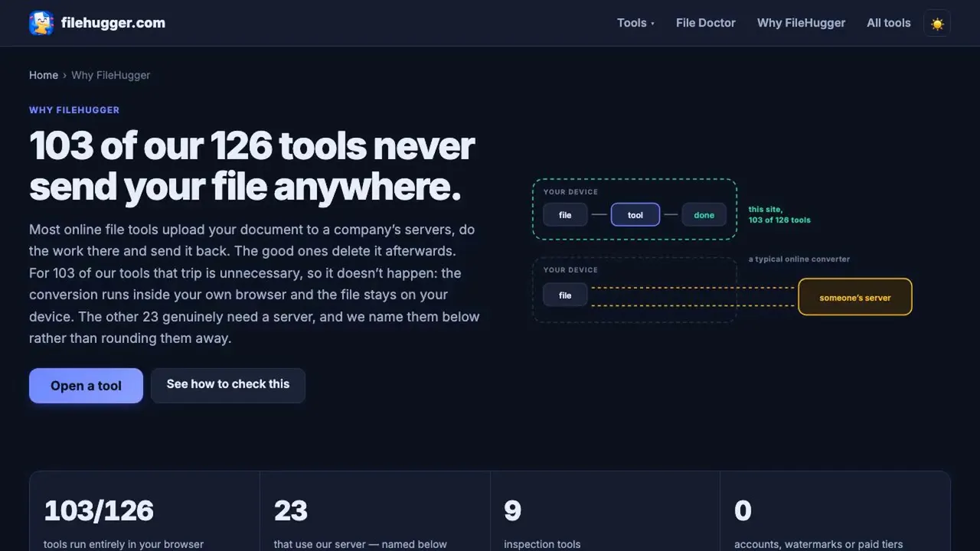Click 'a typical online converter' label
Viewport: 980px width, 551px height.
click(799, 259)
